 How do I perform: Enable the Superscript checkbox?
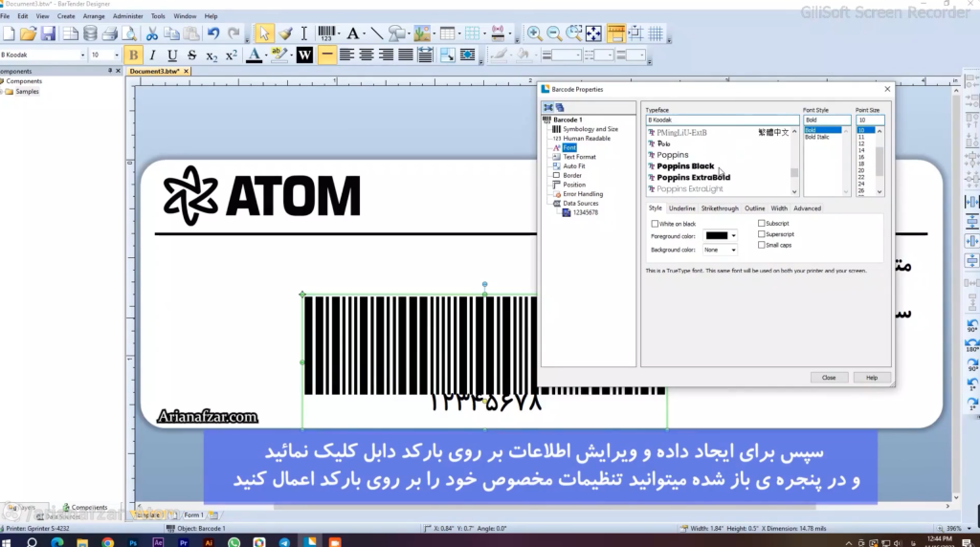click(x=761, y=234)
